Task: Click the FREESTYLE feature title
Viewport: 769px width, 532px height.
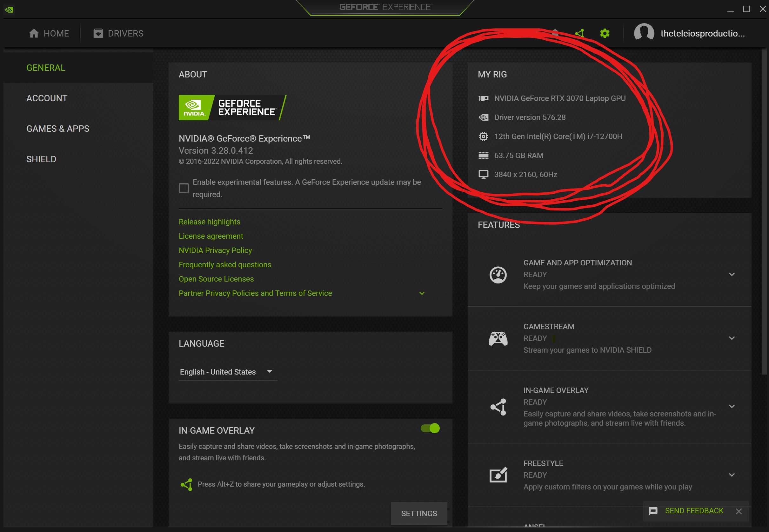Action: tap(543, 463)
